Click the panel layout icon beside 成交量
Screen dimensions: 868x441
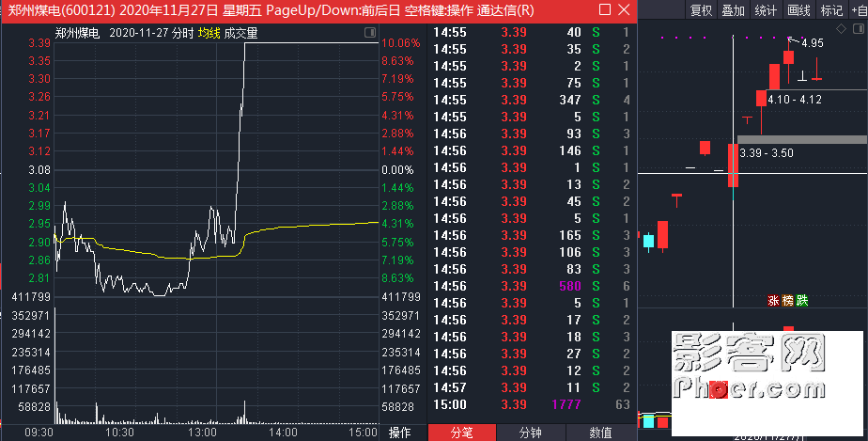pos(370,33)
